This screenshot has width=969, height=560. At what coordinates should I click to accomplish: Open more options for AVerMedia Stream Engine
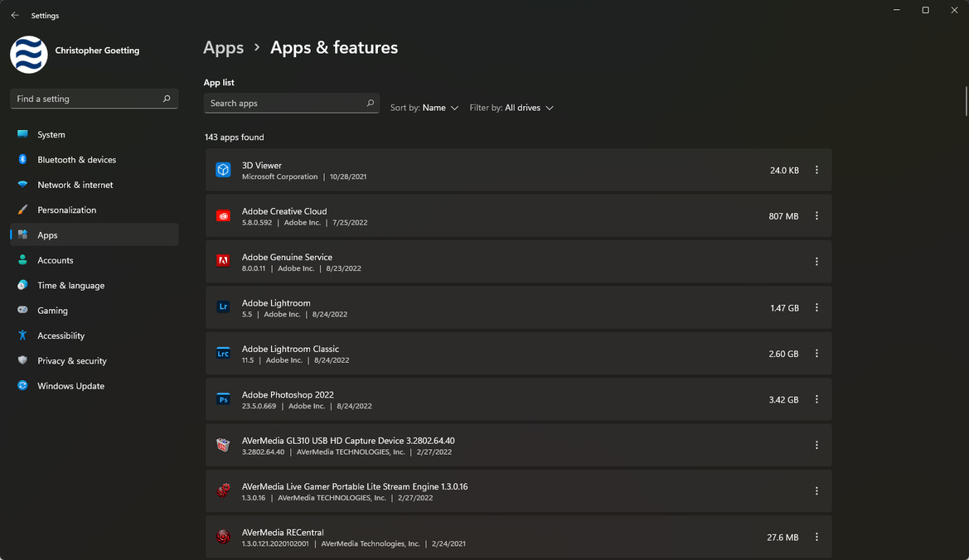coord(816,491)
